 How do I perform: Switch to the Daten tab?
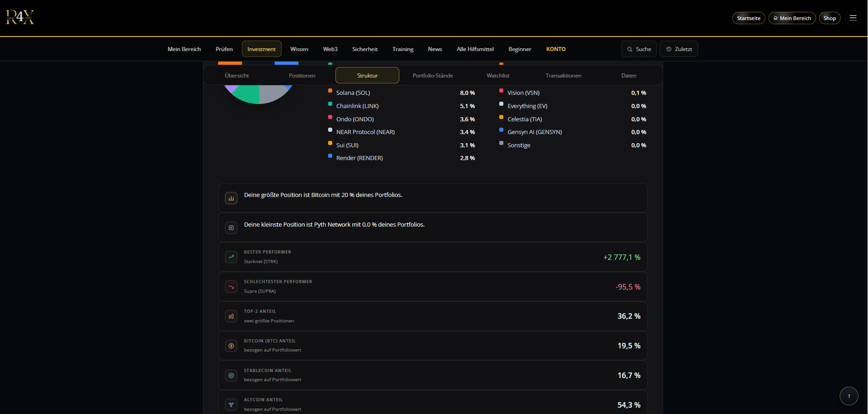(x=628, y=76)
